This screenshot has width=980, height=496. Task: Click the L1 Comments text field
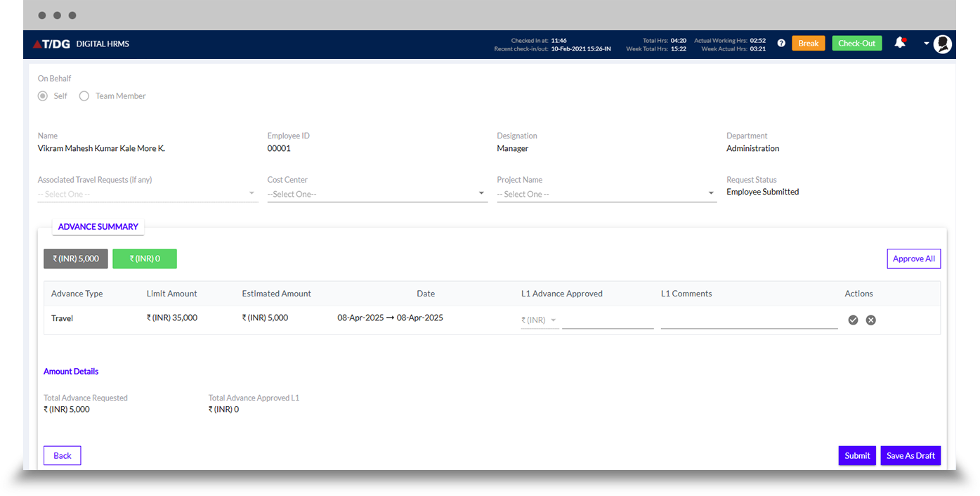[749, 320]
